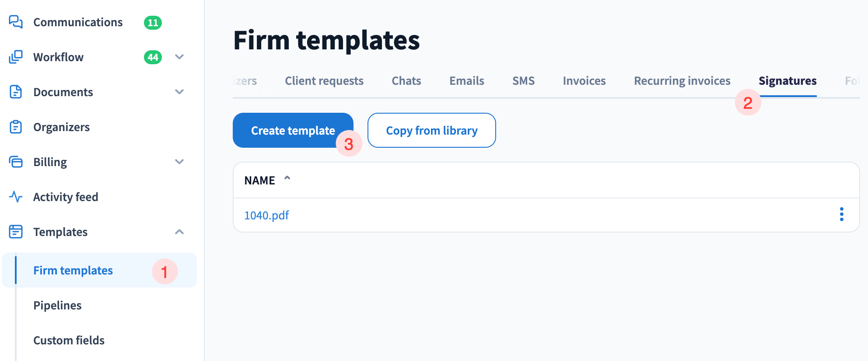Click the Communications chat bubbles icon
The width and height of the screenshot is (868, 361).
(16, 22)
